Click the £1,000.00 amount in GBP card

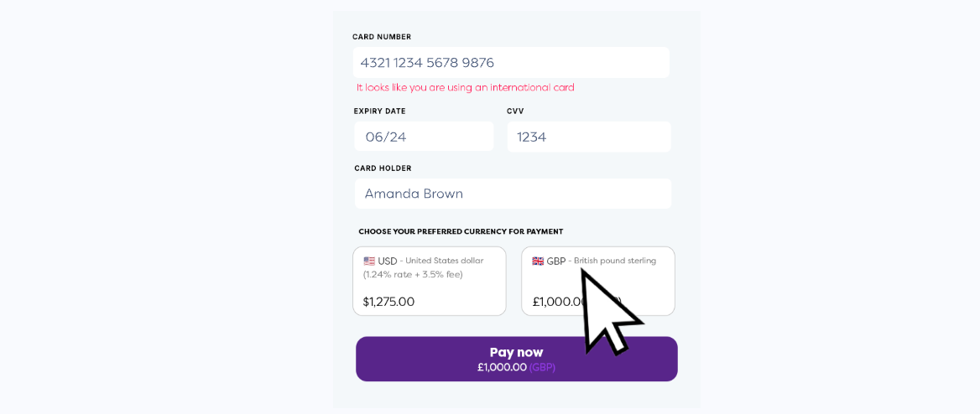click(557, 302)
